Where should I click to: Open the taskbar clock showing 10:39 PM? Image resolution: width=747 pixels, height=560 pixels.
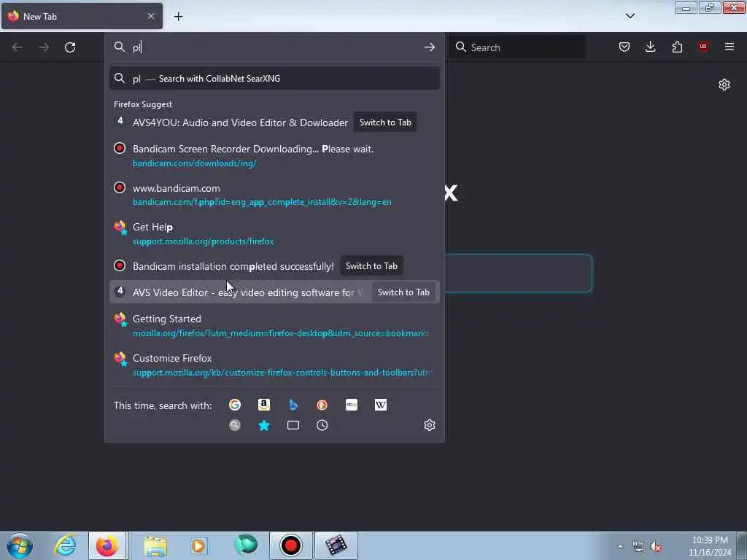pos(710,546)
